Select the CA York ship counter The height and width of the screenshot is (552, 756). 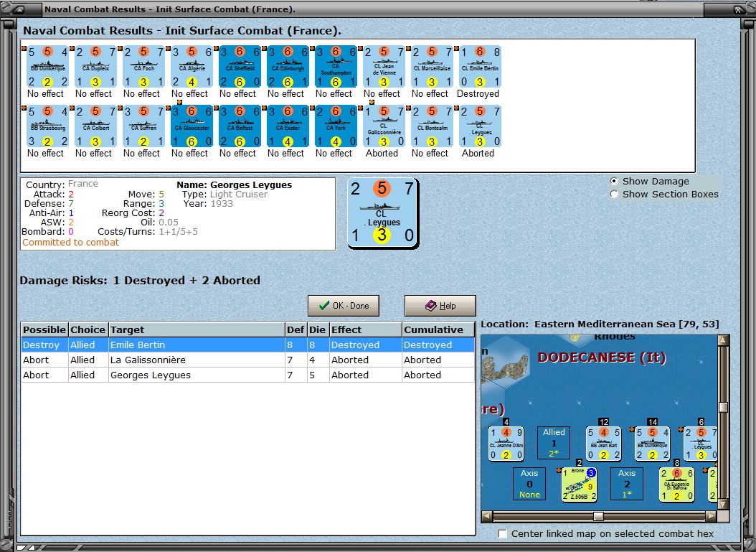336,126
